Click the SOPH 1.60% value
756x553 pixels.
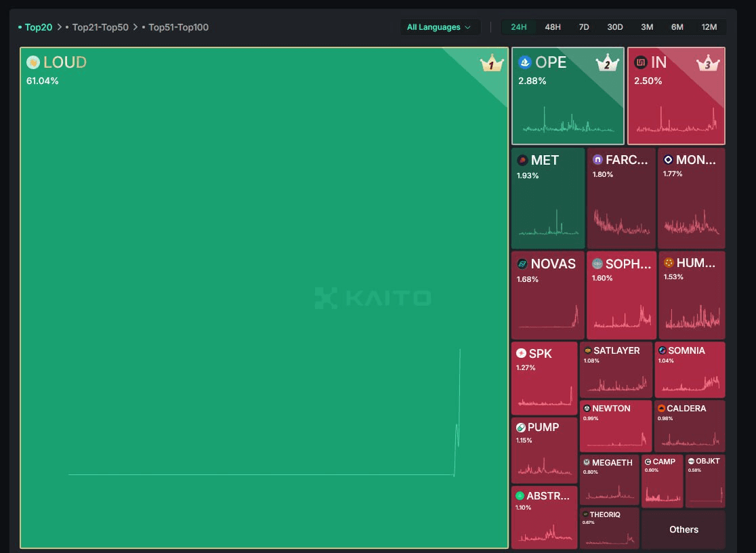pos(602,278)
